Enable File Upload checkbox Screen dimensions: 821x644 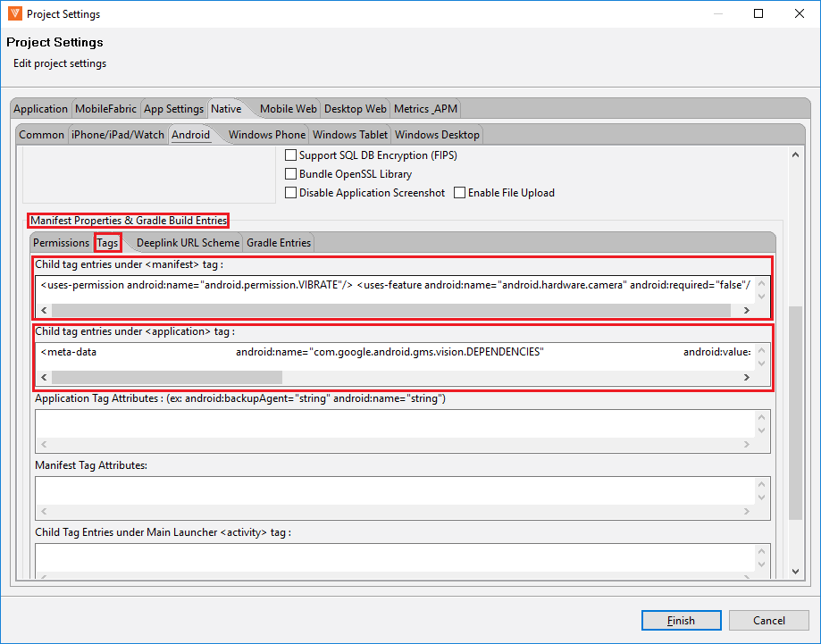459,193
